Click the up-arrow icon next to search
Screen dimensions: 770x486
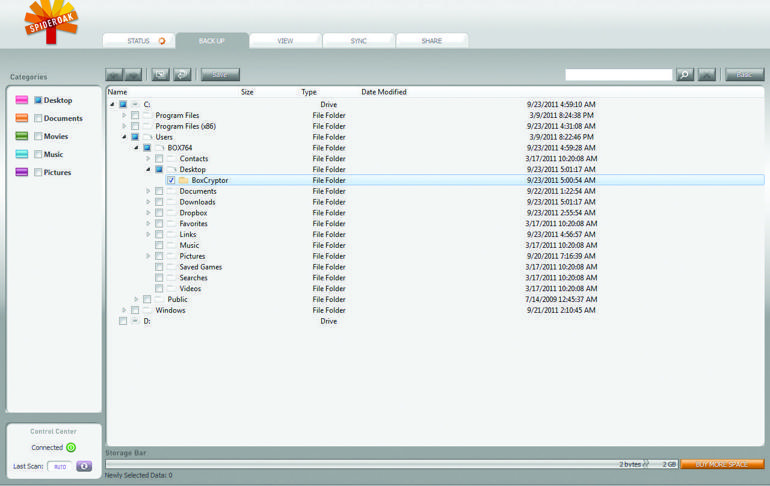click(707, 75)
